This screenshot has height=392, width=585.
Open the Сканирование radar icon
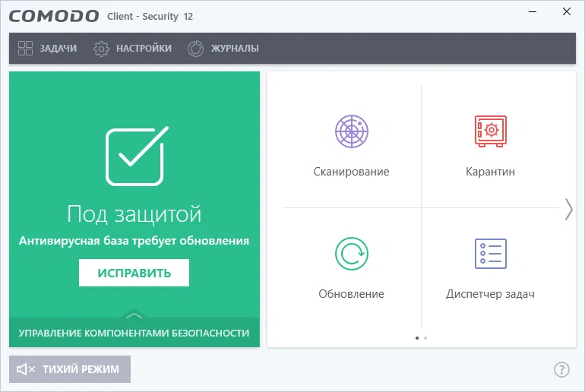pyautogui.click(x=352, y=131)
